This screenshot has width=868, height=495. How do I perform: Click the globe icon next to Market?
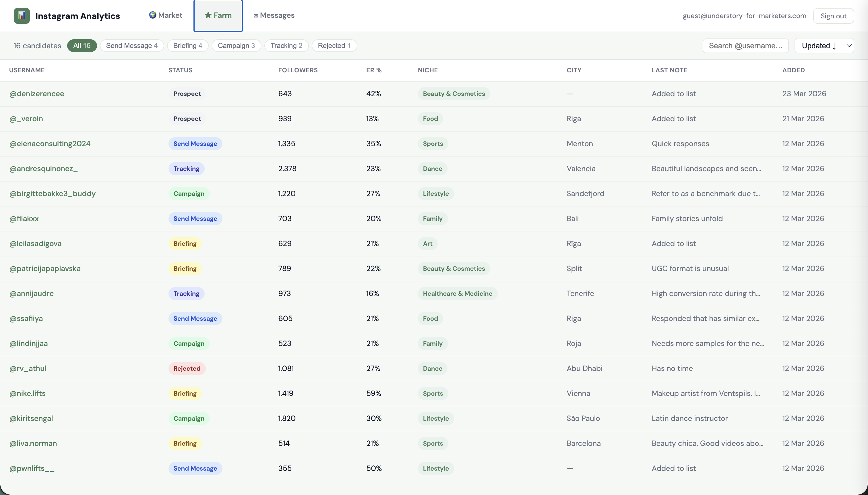point(153,15)
